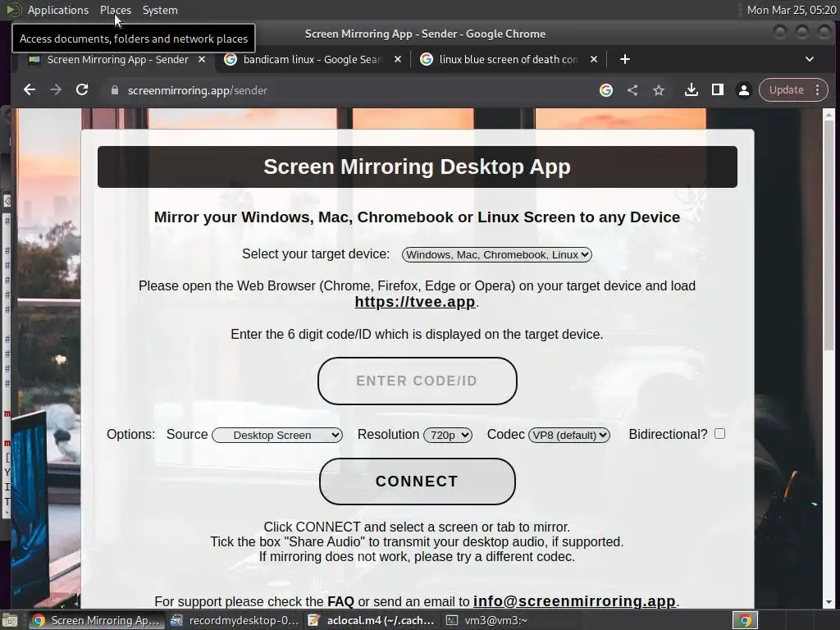Open the Source dropdown showing Desktop Screen

pos(277,435)
